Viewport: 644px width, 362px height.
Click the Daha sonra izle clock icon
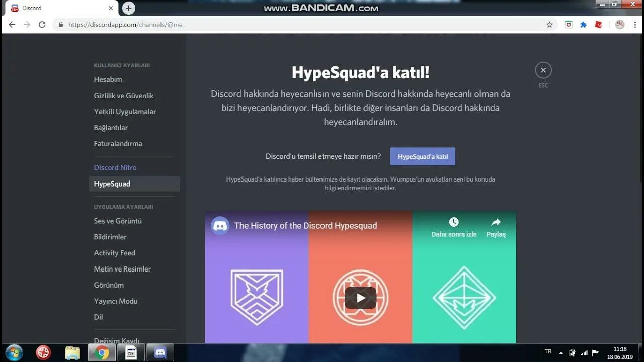tap(454, 222)
